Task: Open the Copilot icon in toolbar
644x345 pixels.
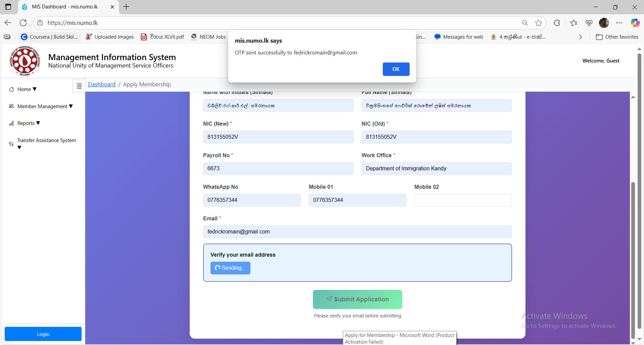Action: click(635, 23)
